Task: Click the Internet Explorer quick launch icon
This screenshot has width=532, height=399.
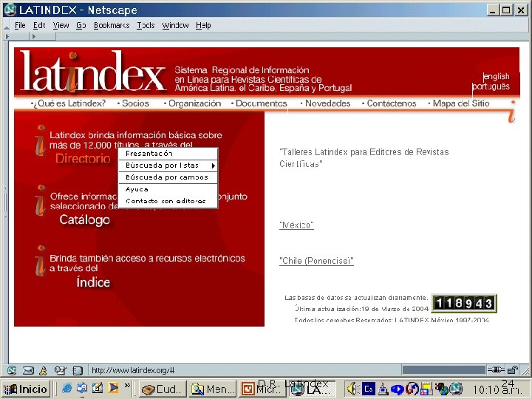Action: click(x=66, y=388)
